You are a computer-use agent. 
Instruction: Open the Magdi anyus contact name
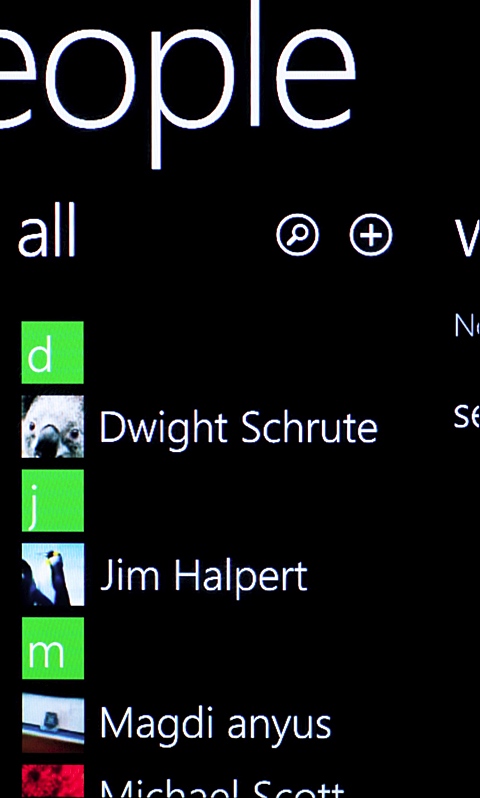pos(215,723)
